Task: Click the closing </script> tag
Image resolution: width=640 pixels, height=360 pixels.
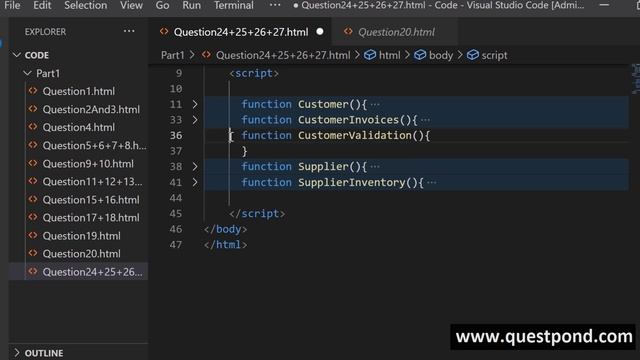Action: click(x=257, y=213)
